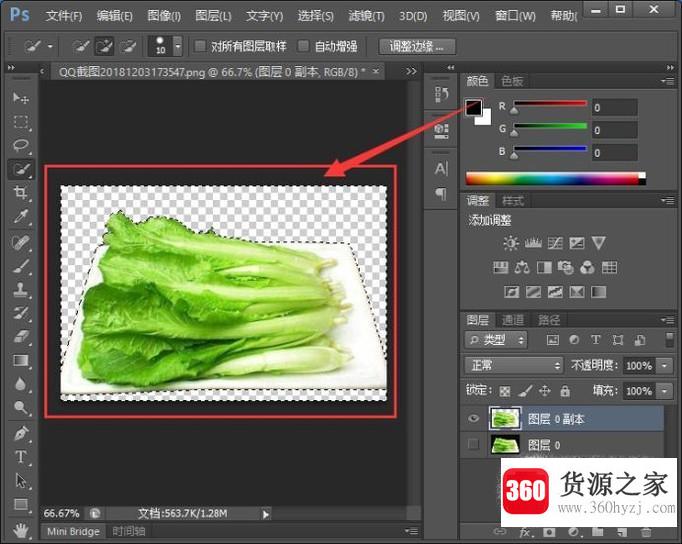
Task: Click the 调整边缘... button
Action: (417, 46)
